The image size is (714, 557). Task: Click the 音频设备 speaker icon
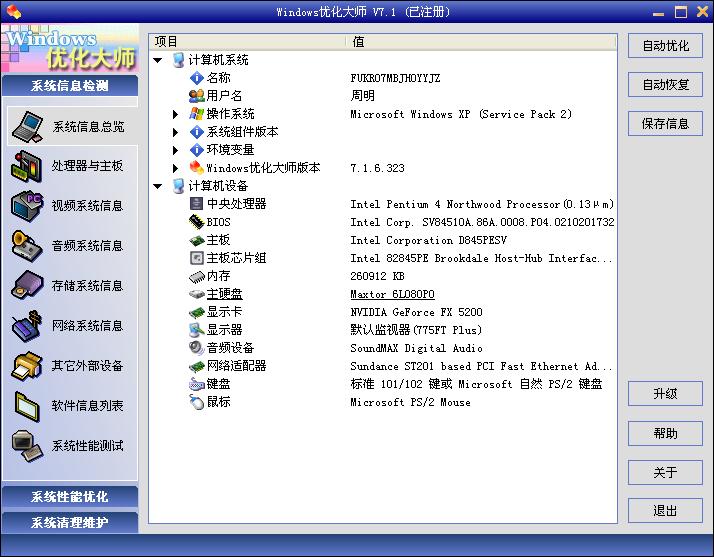[x=196, y=347]
